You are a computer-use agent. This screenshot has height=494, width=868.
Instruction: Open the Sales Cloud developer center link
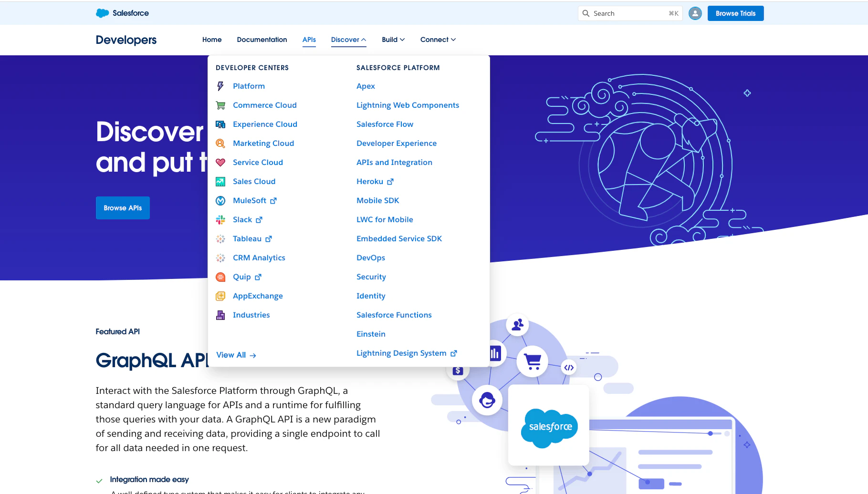tap(254, 181)
